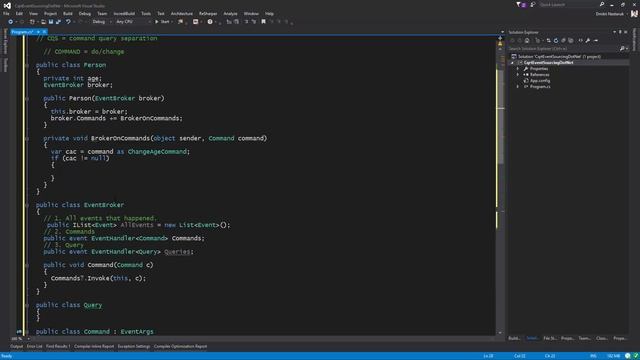This screenshot has height=360, width=640.
Task: Click the editor scroll-down arrow
Action: pyautogui.click(x=501, y=333)
